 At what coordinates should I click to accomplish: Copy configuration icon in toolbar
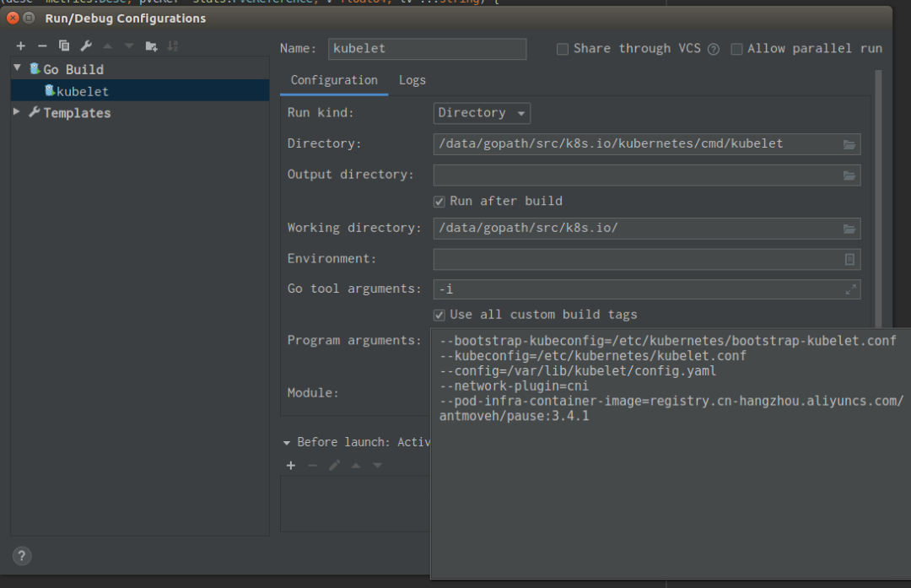64,46
